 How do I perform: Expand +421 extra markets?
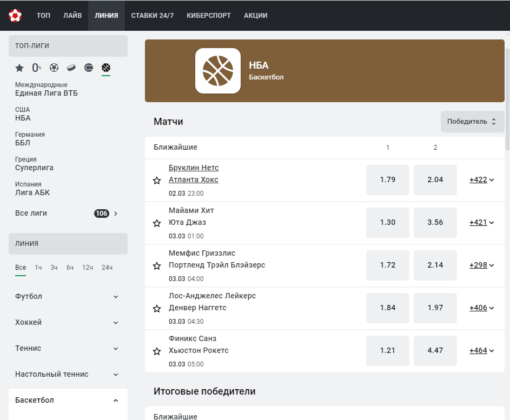[x=482, y=222]
